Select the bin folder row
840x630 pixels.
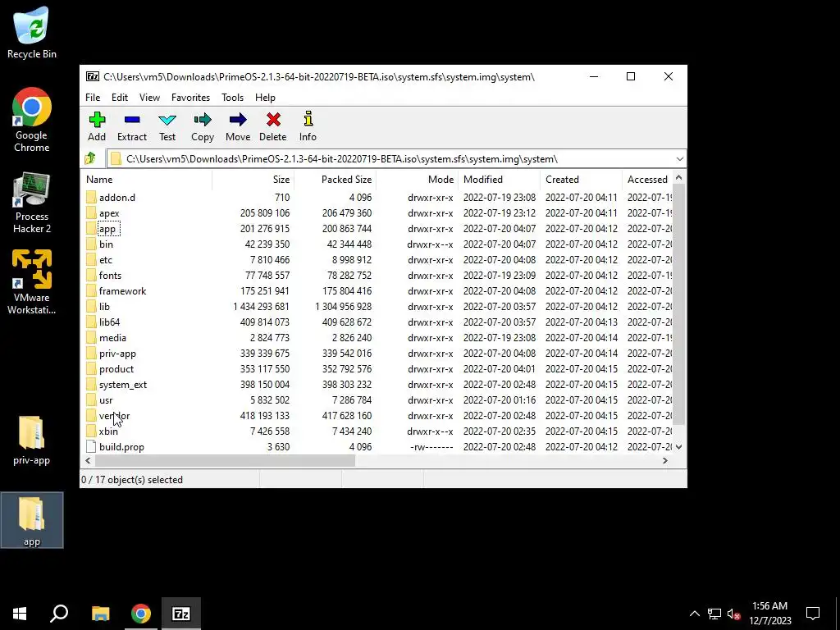[x=377, y=244]
